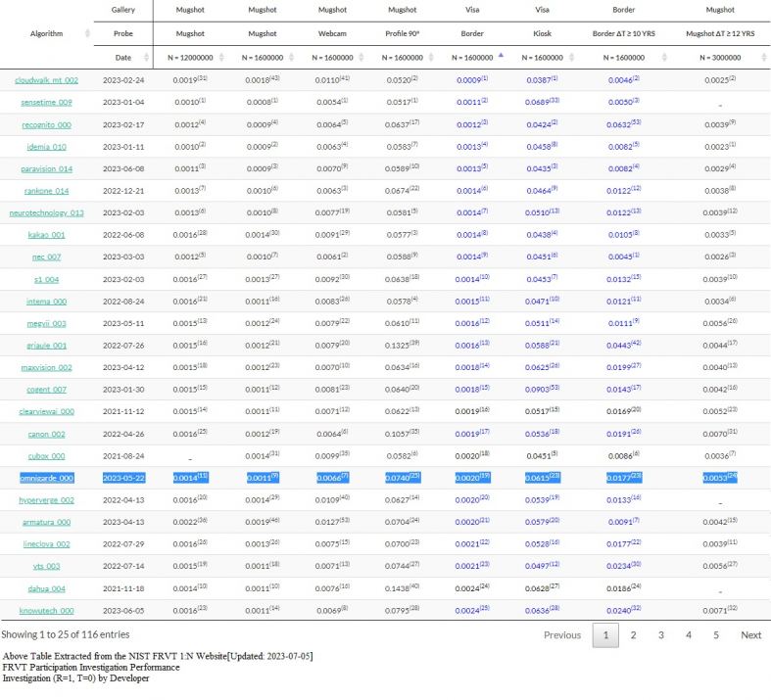Open sensetime_009 algorithm link
Image resolution: width=771 pixels, height=700 pixels.
(46, 102)
